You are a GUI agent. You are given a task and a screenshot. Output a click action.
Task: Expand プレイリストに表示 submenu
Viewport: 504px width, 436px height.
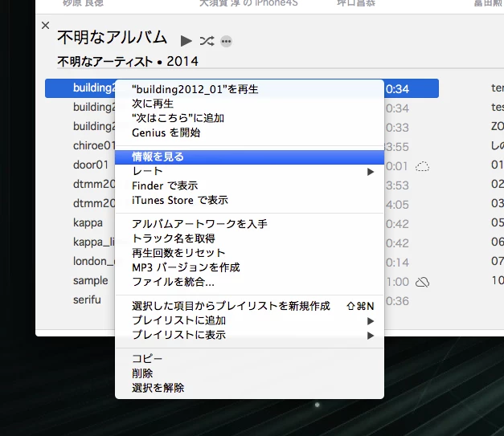click(x=249, y=335)
